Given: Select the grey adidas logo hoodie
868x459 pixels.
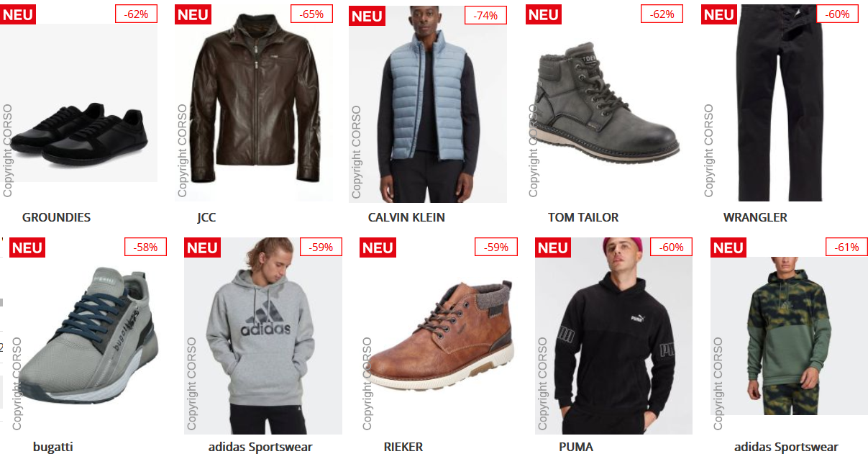Looking at the screenshot, I should (263, 336).
